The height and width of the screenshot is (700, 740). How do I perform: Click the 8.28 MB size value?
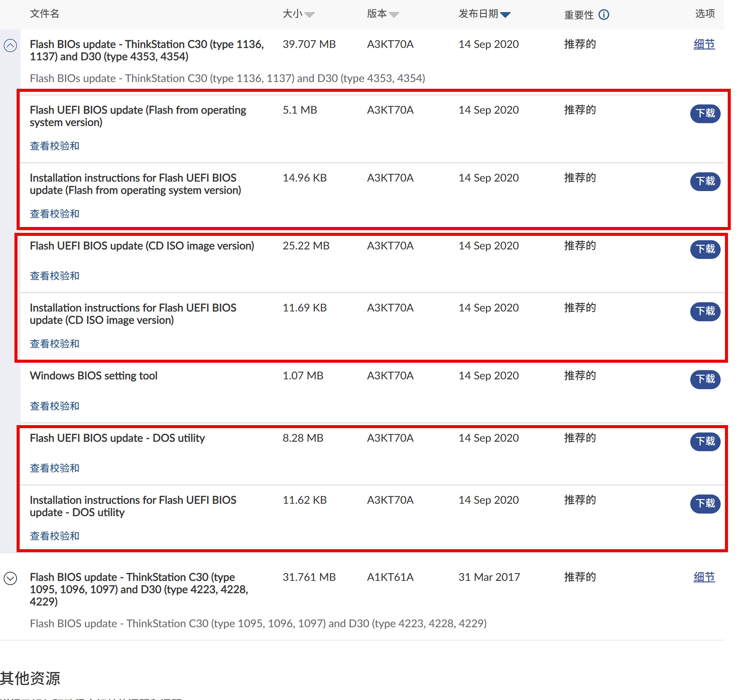click(x=303, y=438)
